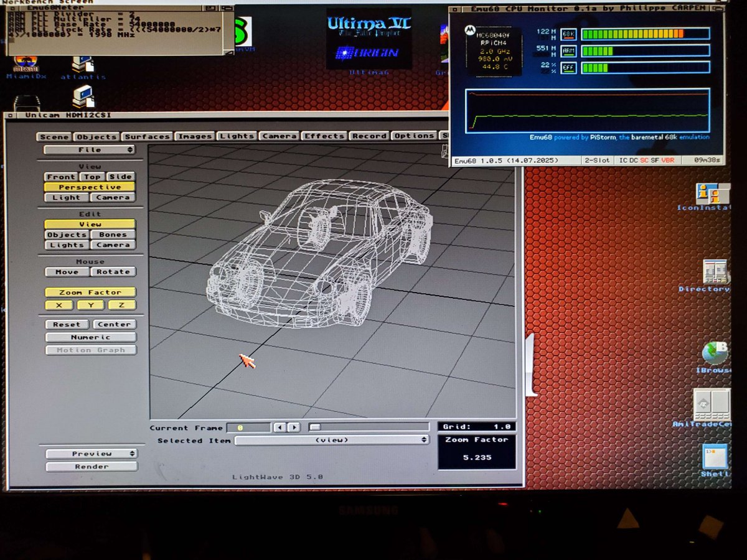Switch viewport to Top view

pos(92,177)
